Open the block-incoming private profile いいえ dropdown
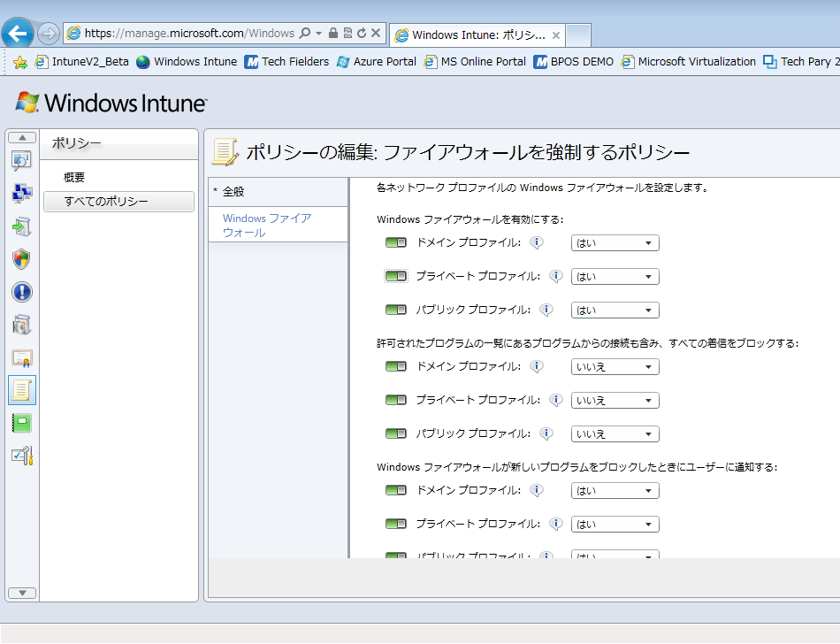 [615, 401]
